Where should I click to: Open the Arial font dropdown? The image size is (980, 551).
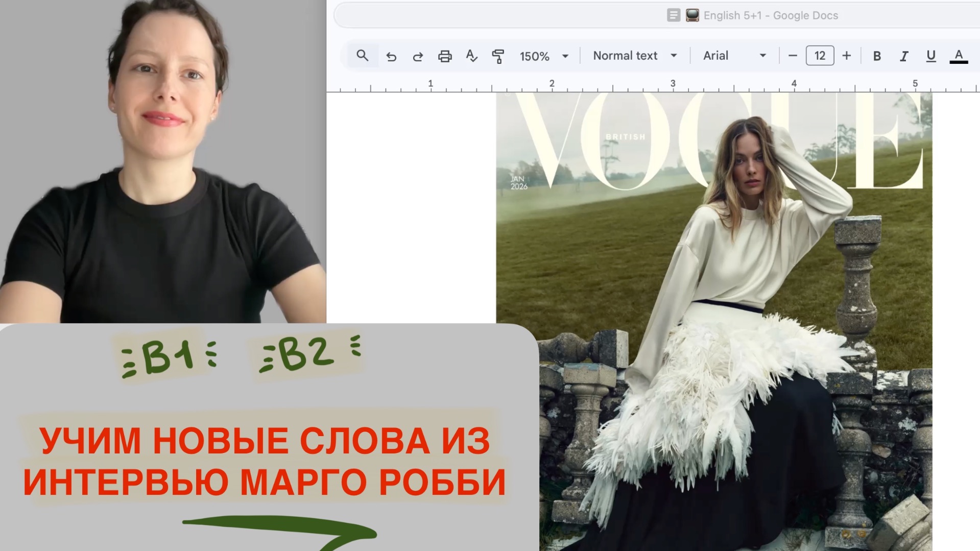[x=734, y=56]
